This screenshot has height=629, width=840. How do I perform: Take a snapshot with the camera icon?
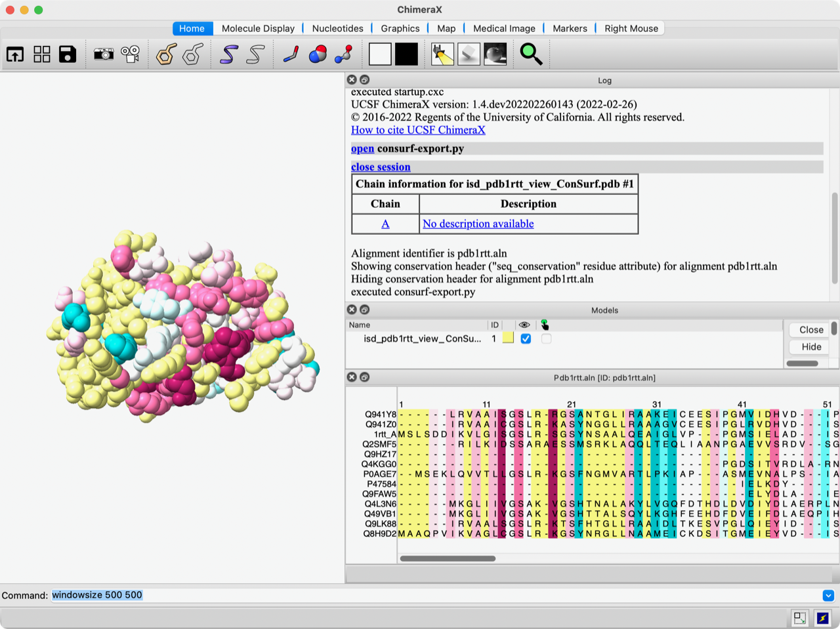(x=103, y=54)
